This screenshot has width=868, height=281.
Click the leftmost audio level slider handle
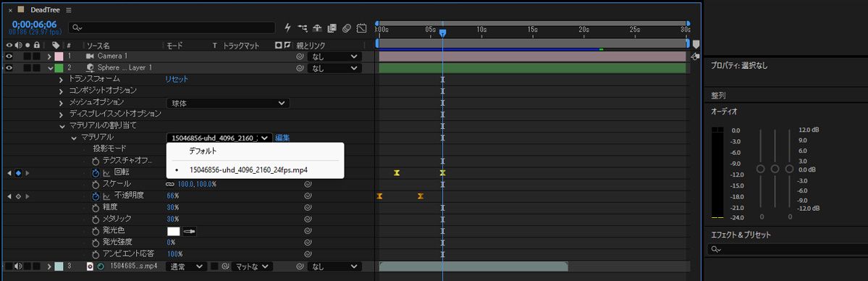(761, 169)
